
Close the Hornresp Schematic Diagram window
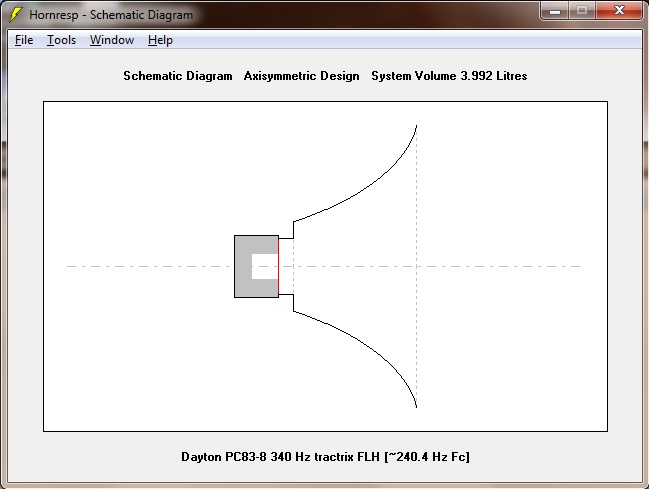tap(619, 11)
